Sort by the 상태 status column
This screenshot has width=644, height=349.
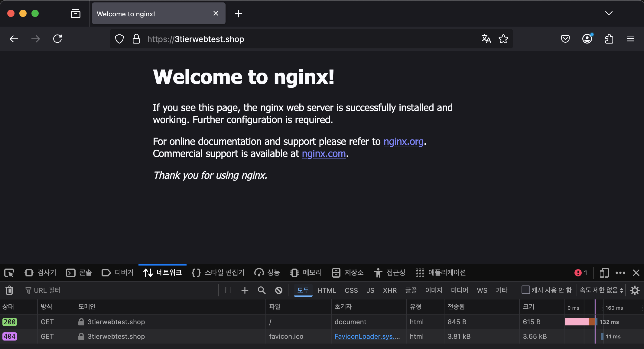click(x=18, y=307)
